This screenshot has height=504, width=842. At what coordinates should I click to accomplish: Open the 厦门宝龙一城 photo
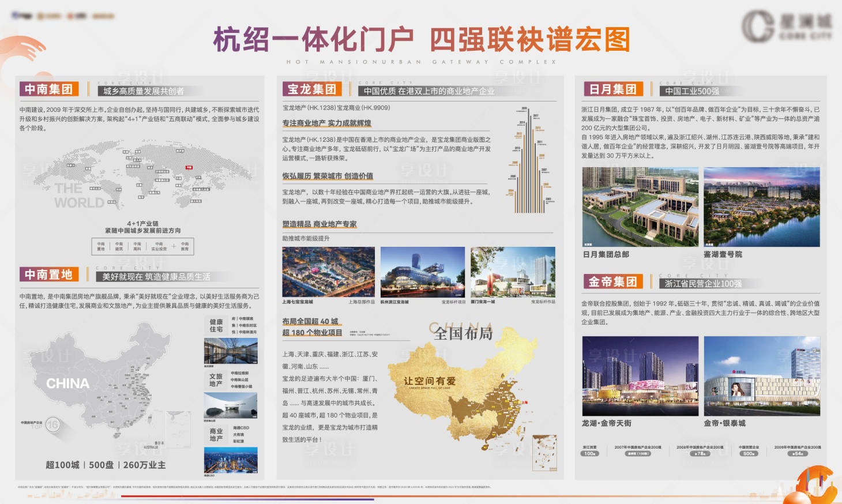coord(513,272)
